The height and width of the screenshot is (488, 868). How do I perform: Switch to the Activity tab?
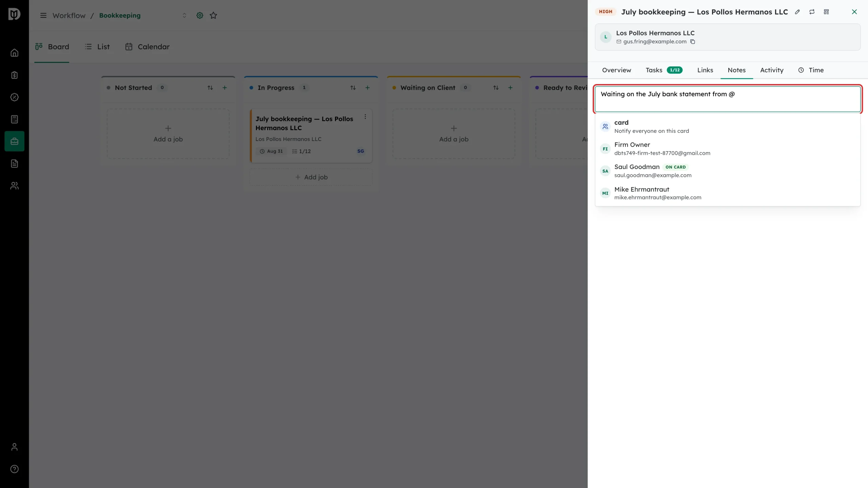772,70
